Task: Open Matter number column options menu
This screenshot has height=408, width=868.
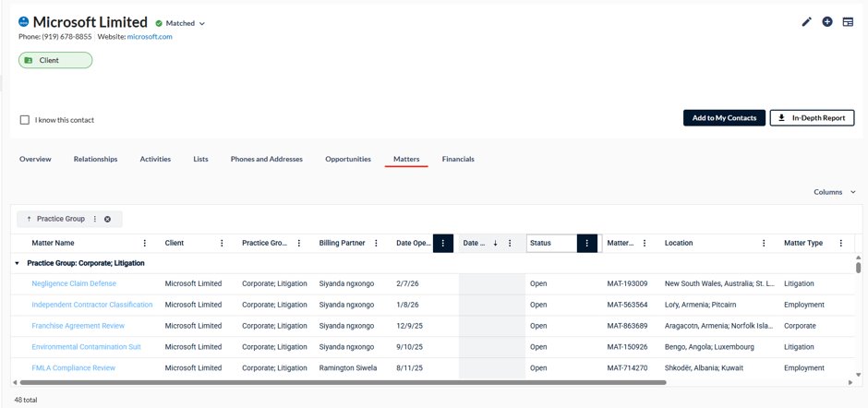Action: click(645, 243)
